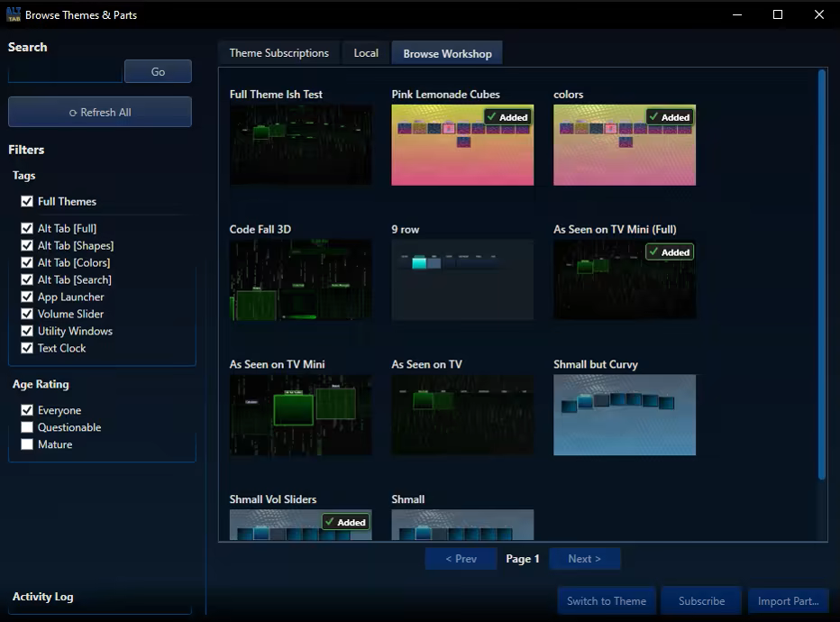Switch to the Theme Subscriptions tab
This screenshot has width=840, height=622.
(x=278, y=53)
